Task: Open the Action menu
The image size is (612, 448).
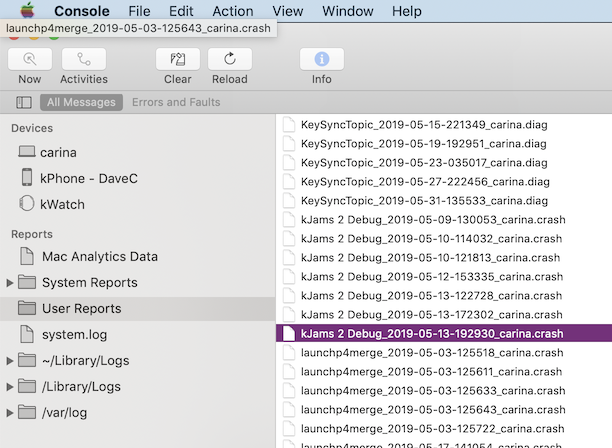Action: (233, 11)
